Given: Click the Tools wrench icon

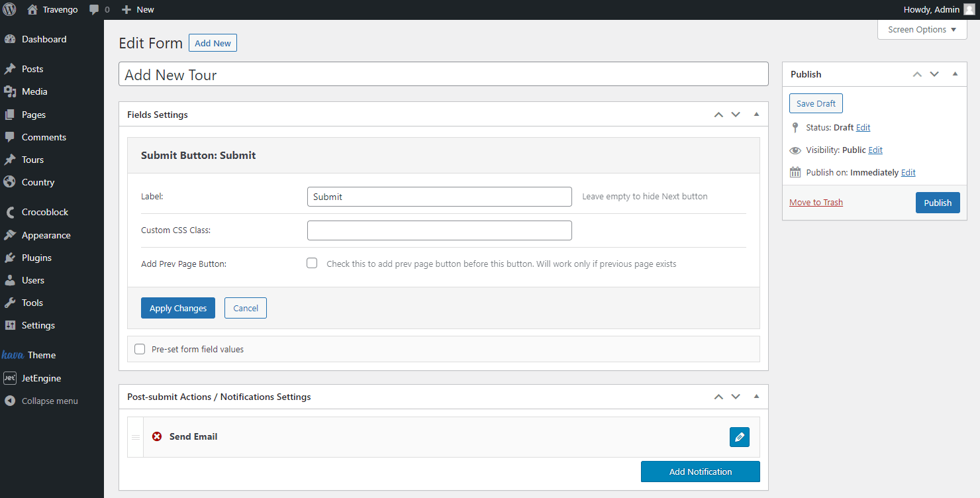Looking at the screenshot, I should point(10,303).
